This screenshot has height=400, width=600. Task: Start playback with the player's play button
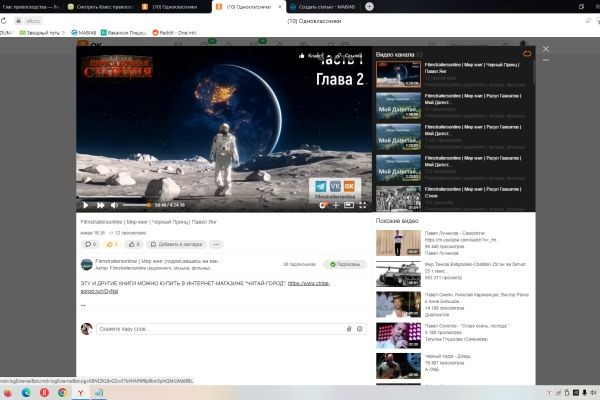click(x=85, y=205)
